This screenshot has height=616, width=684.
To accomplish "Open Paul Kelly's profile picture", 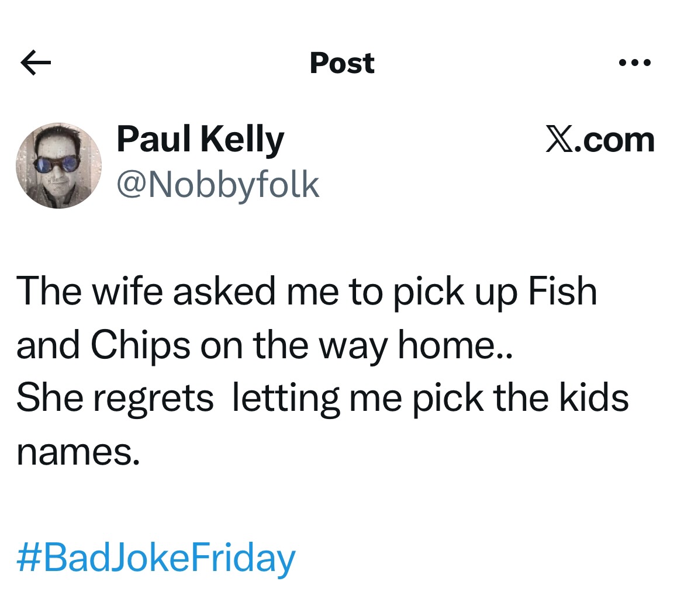I will [x=58, y=165].
